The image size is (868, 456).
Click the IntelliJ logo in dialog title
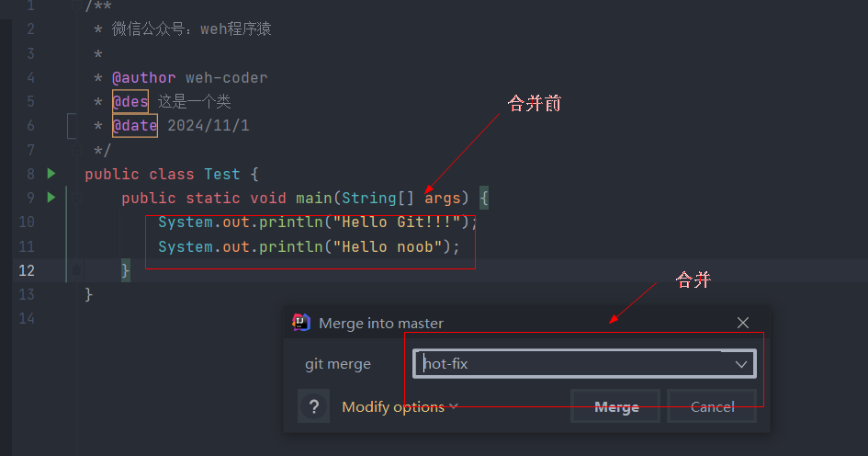tap(301, 322)
